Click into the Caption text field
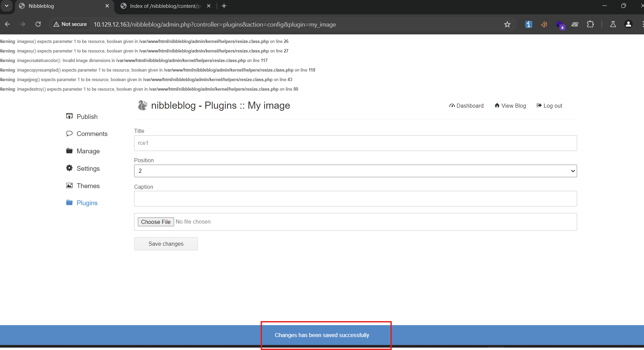 [355, 199]
